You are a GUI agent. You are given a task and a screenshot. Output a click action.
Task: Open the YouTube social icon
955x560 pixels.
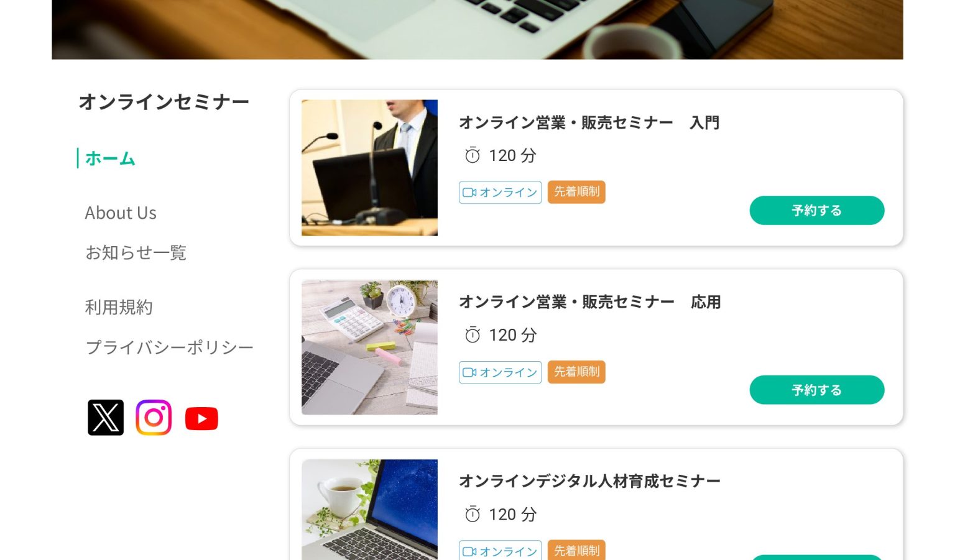click(201, 419)
